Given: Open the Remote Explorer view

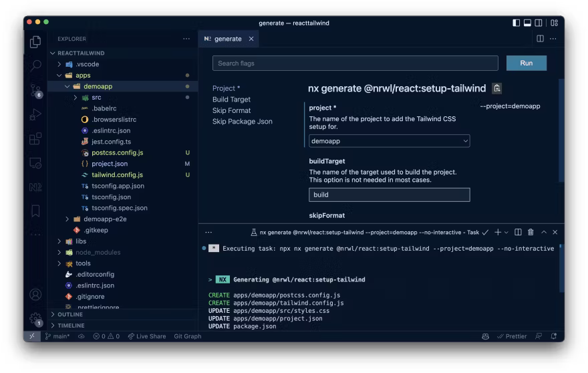Looking at the screenshot, I should click(x=35, y=163).
